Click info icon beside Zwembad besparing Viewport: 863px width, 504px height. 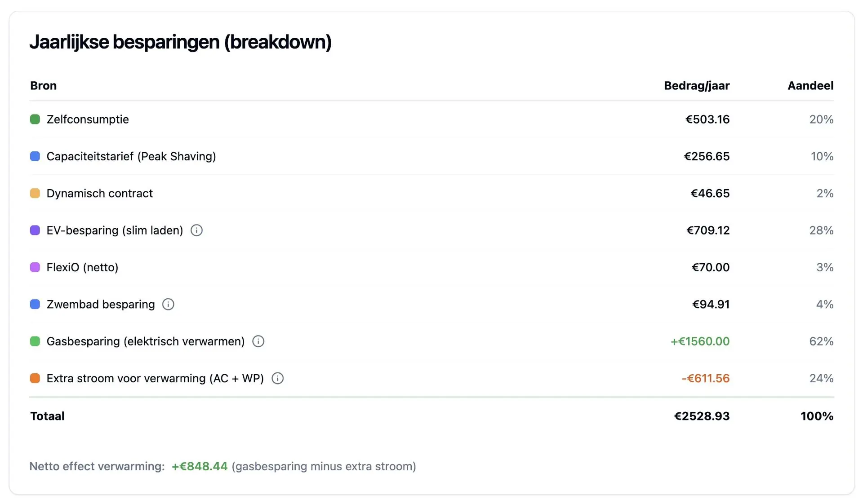(168, 305)
